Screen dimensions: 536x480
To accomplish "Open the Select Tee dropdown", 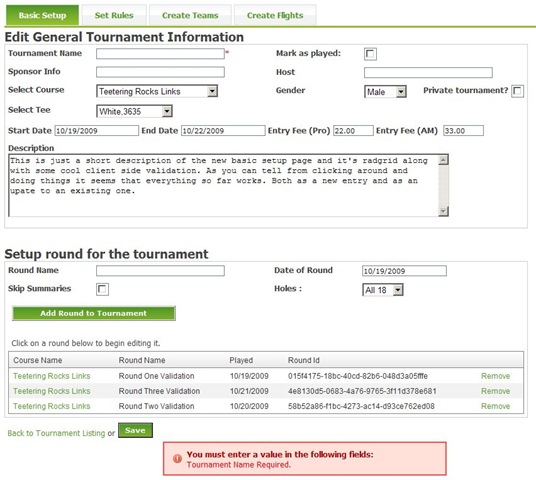I will click(x=134, y=111).
